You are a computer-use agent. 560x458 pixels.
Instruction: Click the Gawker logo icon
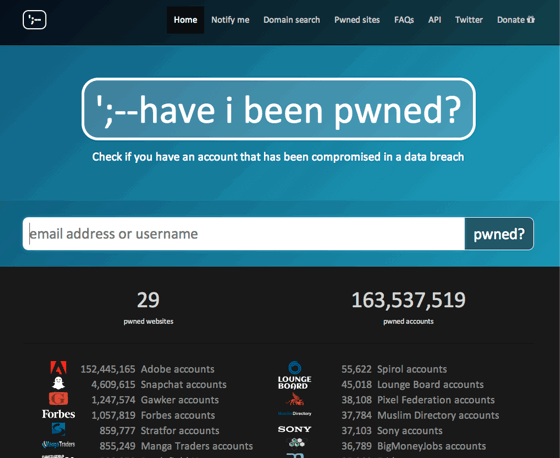click(59, 398)
